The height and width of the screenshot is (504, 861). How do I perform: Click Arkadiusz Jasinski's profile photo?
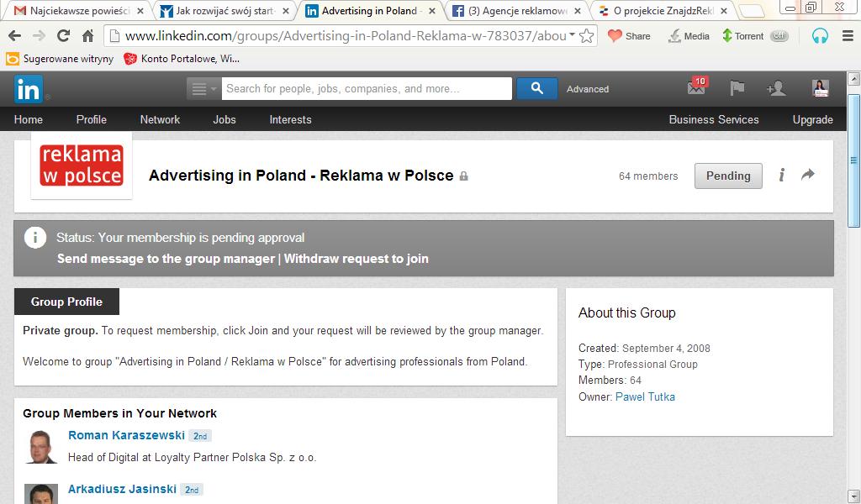(41, 494)
